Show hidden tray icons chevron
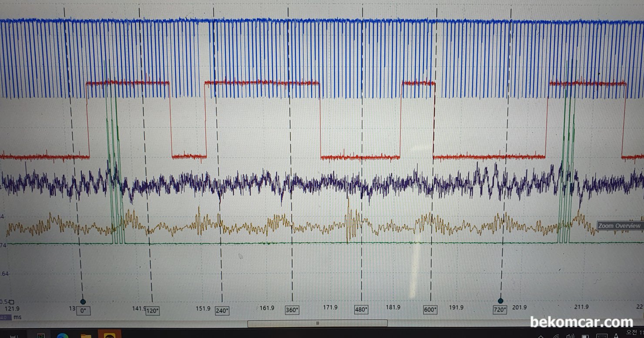 (541, 336)
